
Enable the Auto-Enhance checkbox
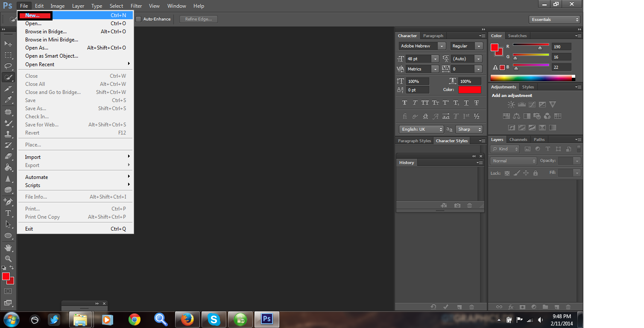pyautogui.click(x=138, y=19)
